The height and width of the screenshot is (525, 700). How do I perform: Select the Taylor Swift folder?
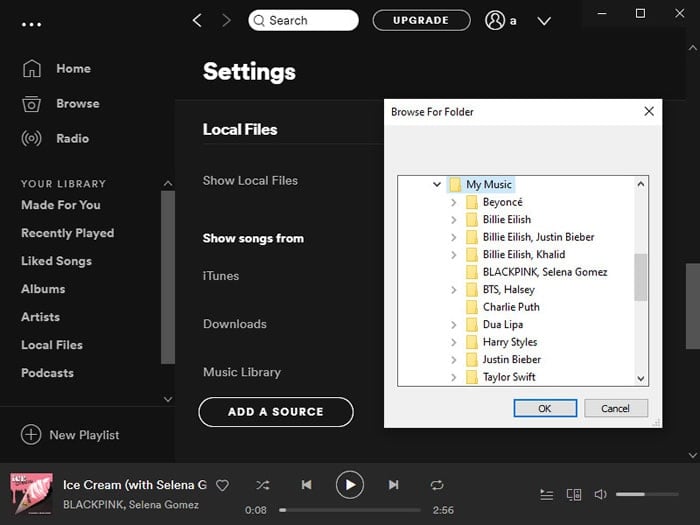coord(509,377)
